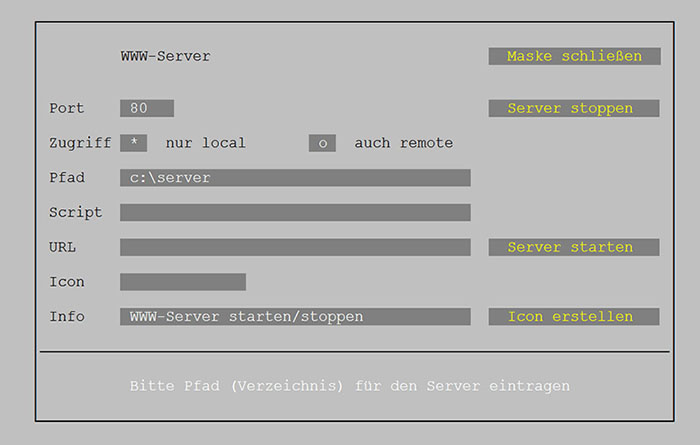Focus the Pfad field showing c:\server
Screen dimensions: 700x445
295,178
